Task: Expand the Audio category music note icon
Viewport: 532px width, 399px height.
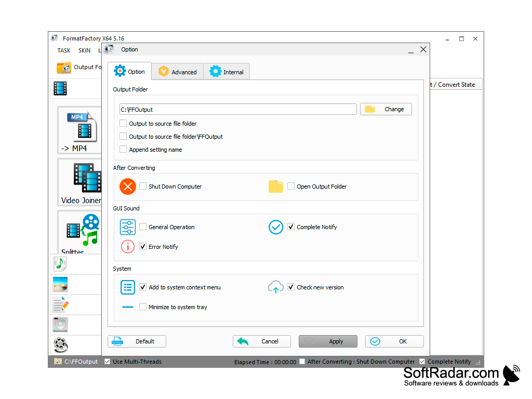Action: pyautogui.click(x=60, y=264)
